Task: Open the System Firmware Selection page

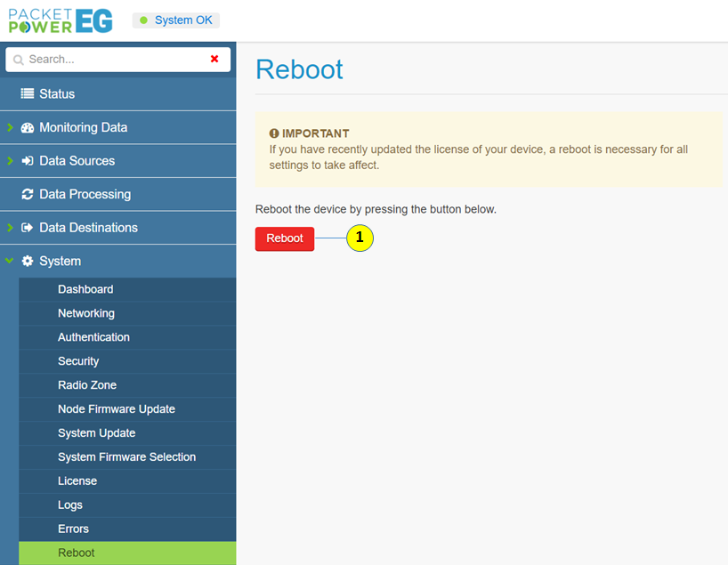Action: (x=126, y=457)
